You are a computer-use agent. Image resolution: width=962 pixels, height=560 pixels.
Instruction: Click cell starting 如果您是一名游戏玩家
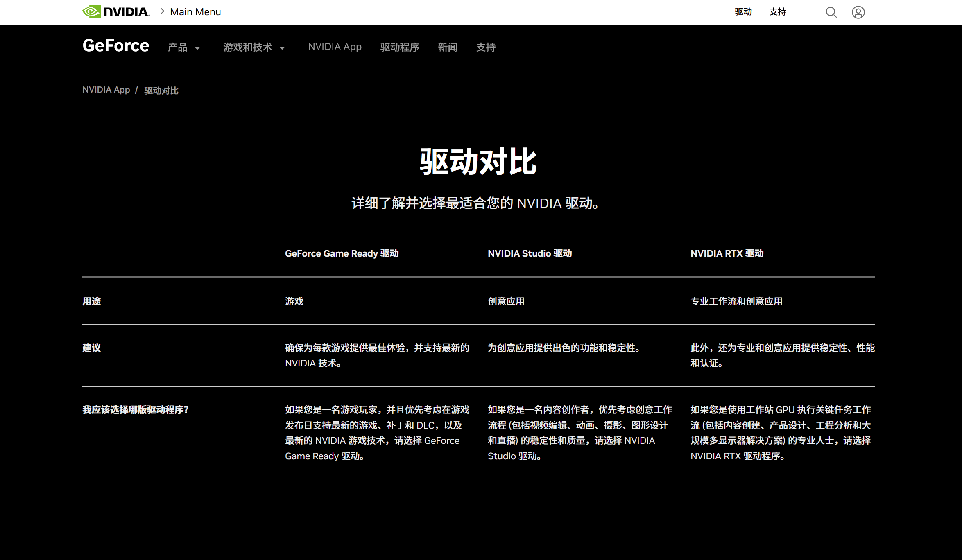click(377, 433)
